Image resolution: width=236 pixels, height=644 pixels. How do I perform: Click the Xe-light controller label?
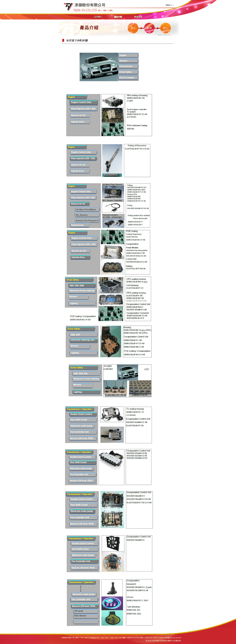pos(108,367)
